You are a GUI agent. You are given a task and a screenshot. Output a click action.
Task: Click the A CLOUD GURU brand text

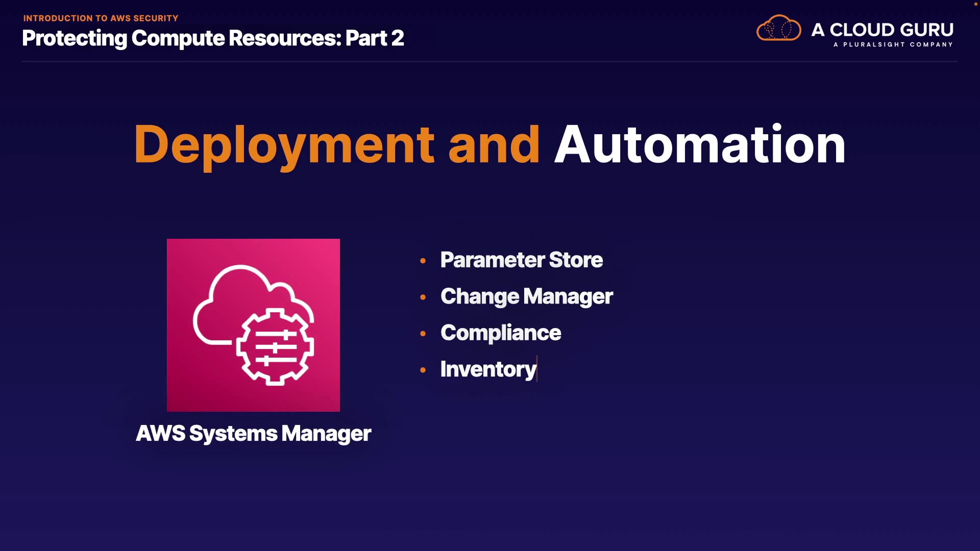[882, 30]
